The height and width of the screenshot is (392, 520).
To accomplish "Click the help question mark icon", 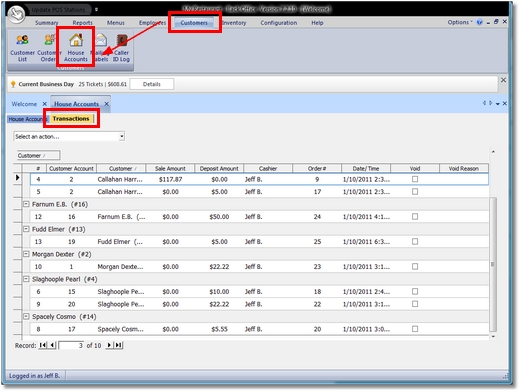I will coord(479,22).
